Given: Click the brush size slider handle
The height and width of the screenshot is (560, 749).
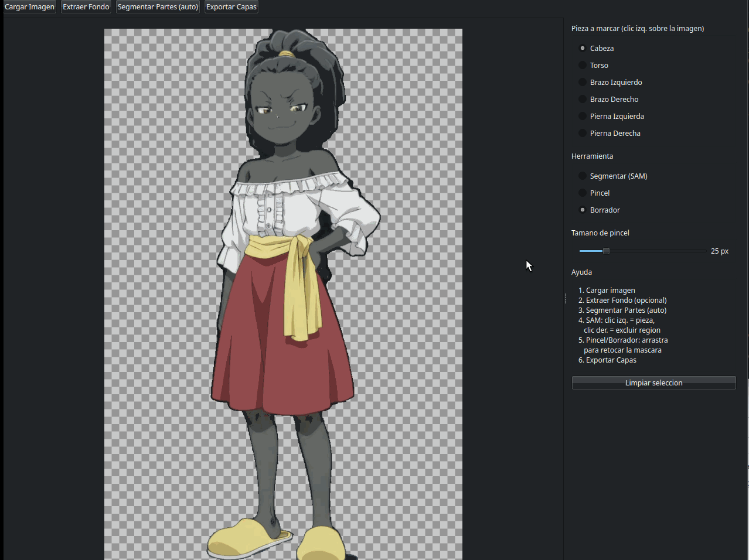Looking at the screenshot, I should tap(606, 251).
